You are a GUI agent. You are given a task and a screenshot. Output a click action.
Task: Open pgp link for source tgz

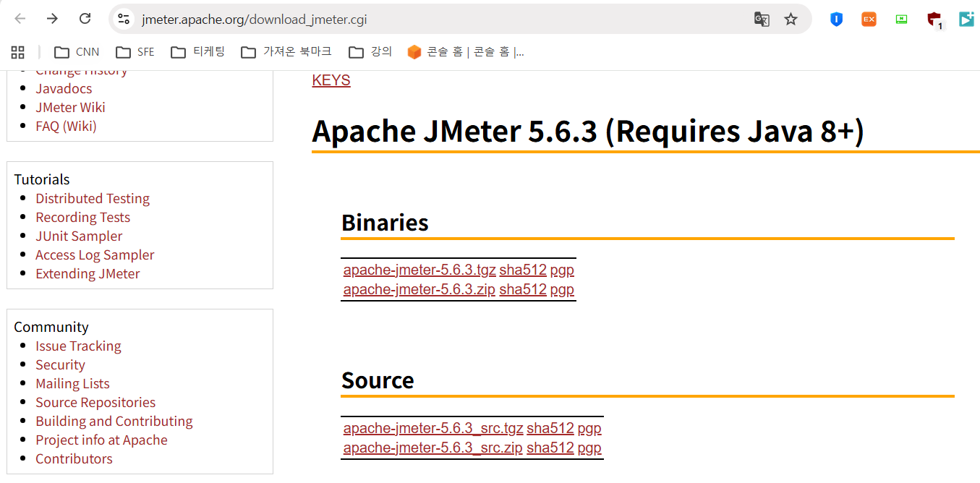coord(589,428)
